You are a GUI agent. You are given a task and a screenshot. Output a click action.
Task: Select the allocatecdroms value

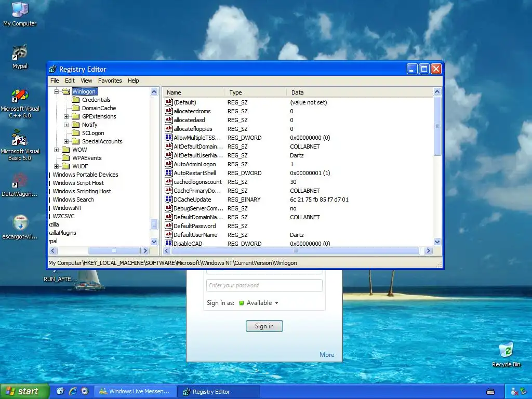[192, 111]
